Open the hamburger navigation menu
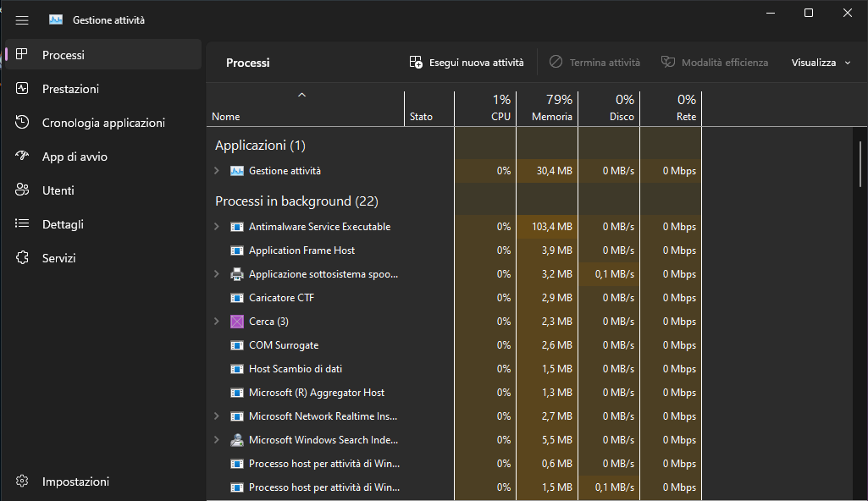The height and width of the screenshot is (501, 868). click(22, 20)
